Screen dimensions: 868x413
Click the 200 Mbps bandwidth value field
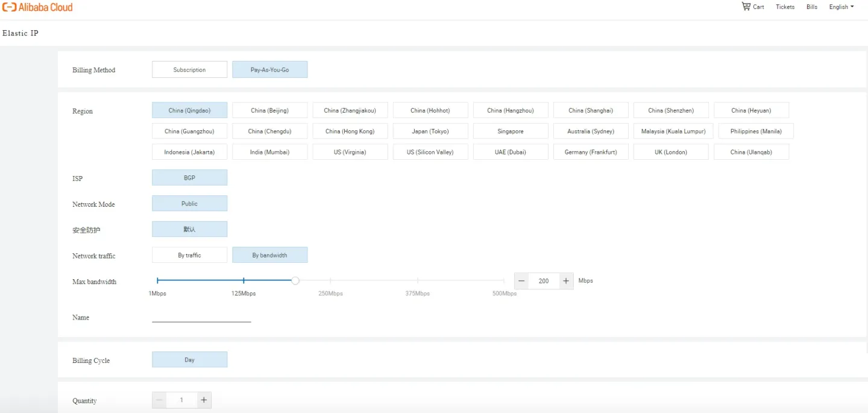pyautogui.click(x=544, y=281)
